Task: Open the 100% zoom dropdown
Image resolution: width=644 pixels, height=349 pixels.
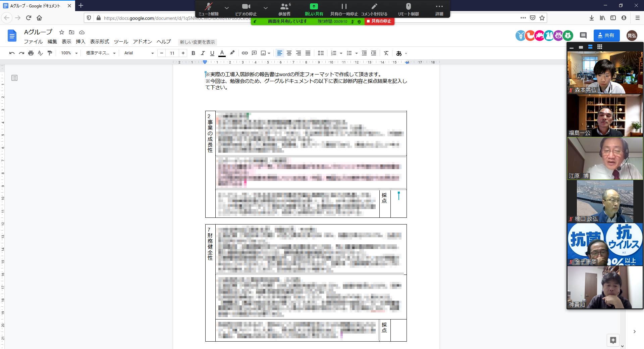Action: pyautogui.click(x=69, y=53)
